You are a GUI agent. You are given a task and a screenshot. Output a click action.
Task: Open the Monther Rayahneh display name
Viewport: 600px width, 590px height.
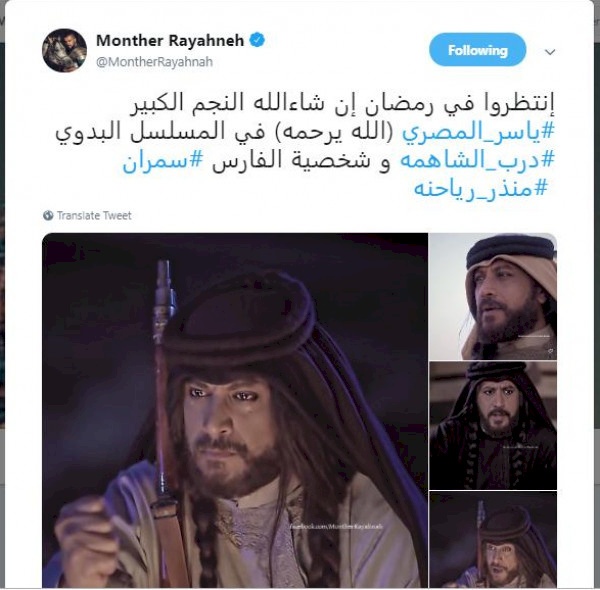click(170, 40)
